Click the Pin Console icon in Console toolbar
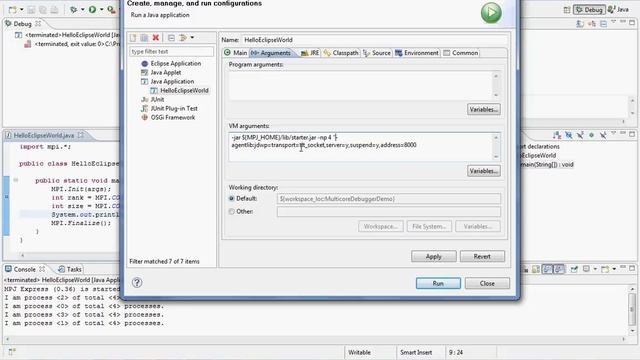 click(x=574, y=269)
